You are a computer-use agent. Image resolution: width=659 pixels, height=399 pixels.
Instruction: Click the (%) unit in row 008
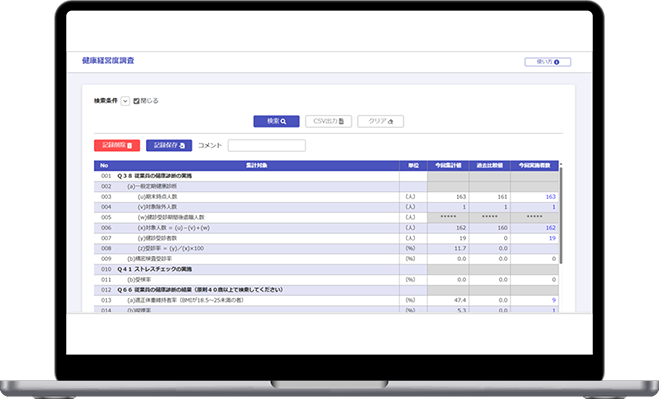coord(410,248)
